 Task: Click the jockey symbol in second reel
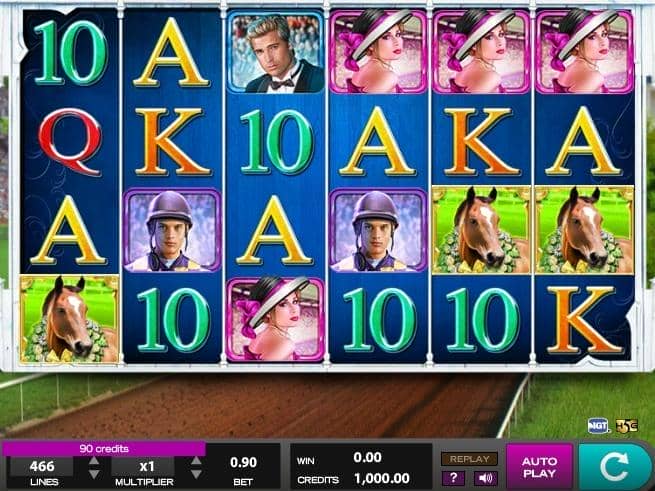(x=173, y=230)
